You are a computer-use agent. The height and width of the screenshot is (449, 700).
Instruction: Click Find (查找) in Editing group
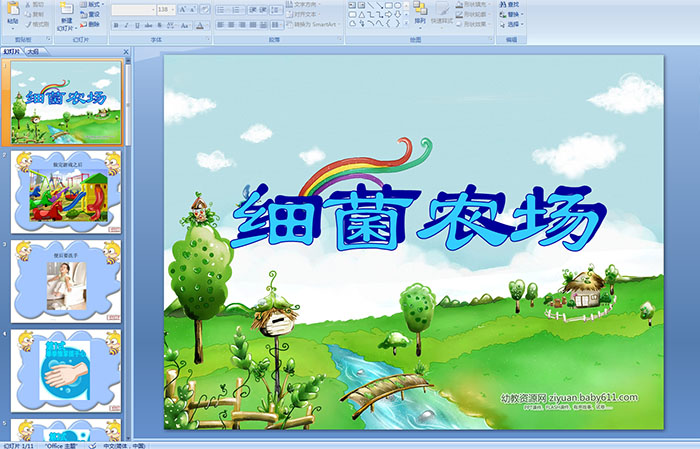pos(509,4)
